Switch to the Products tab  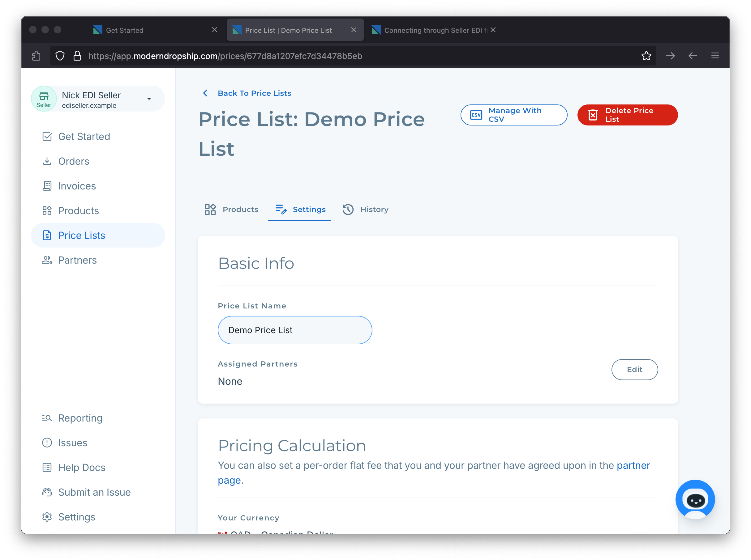[x=231, y=210]
